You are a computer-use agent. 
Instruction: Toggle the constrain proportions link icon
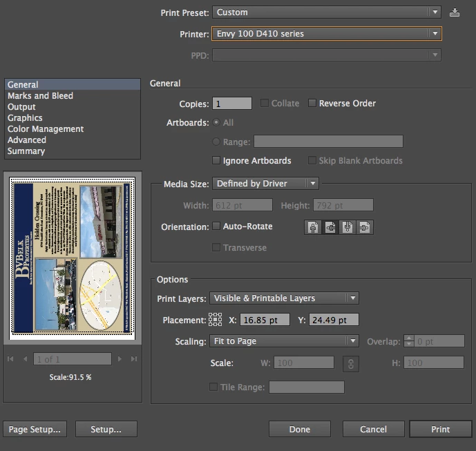[351, 363]
